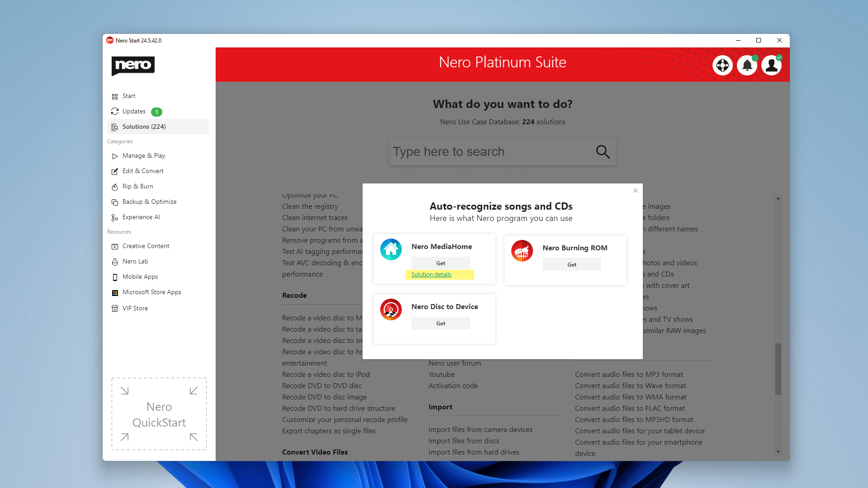Click the Nero Disc to Device icon
This screenshot has width=868, height=488.
tap(391, 310)
